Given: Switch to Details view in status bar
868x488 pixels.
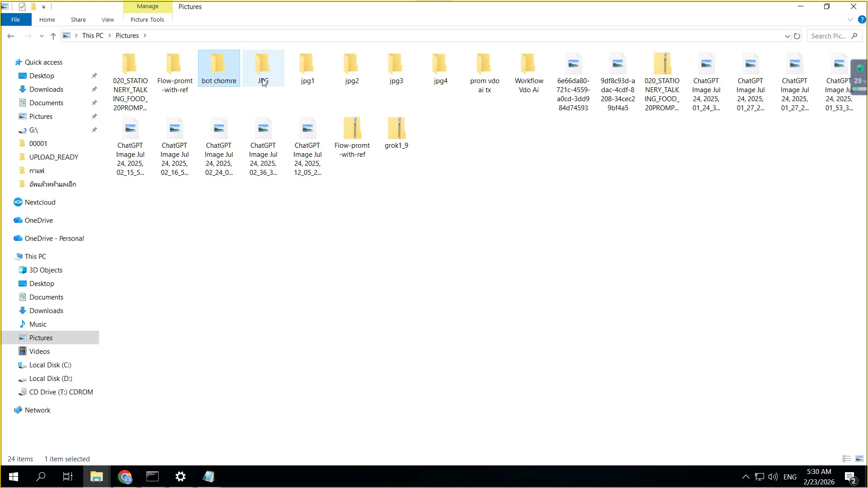Looking at the screenshot, I should tap(846, 459).
